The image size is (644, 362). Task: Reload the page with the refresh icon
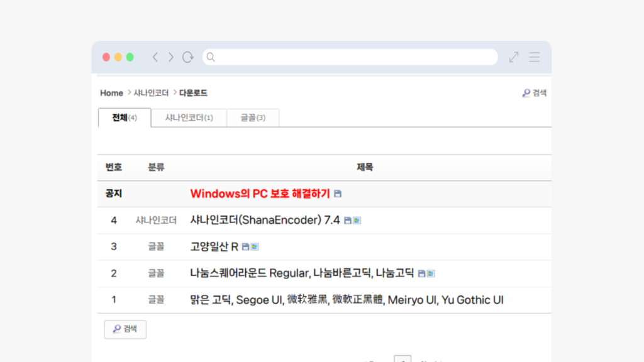(x=187, y=57)
